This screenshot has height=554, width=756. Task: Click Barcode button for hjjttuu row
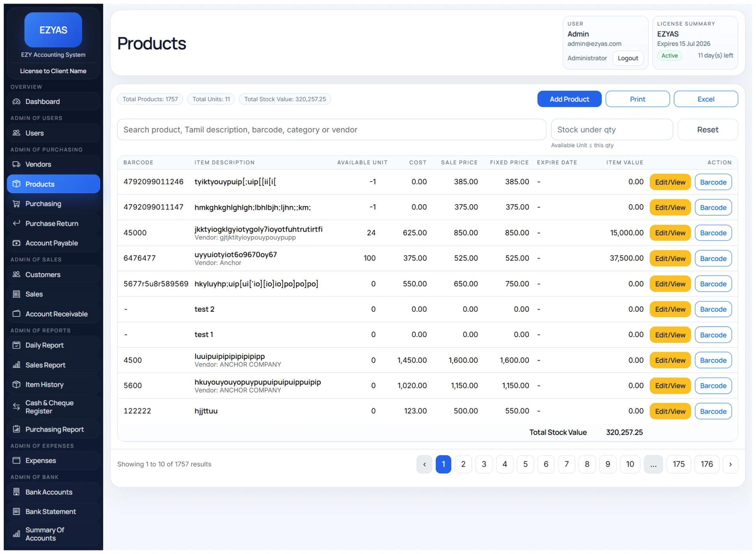click(x=713, y=411)
